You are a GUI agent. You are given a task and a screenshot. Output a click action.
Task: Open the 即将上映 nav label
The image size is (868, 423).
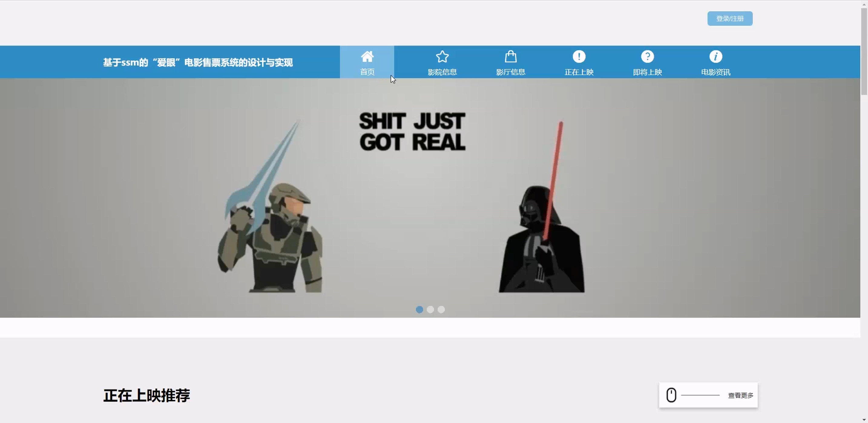click(647, 72)
